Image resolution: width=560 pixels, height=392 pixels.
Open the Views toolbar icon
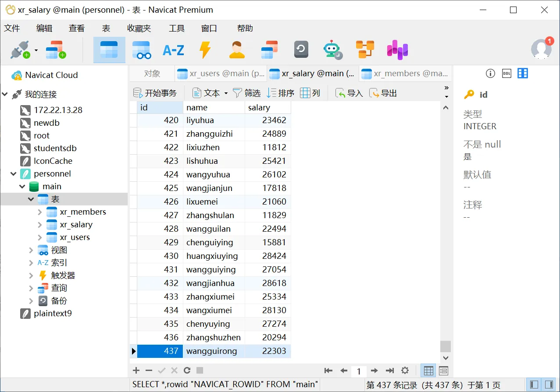click(141, 50)
